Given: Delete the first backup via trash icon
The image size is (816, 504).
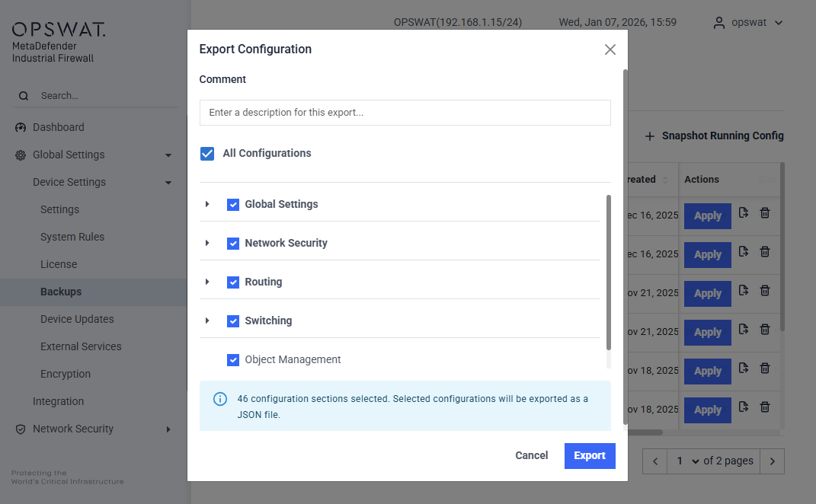Looking at the screenshot, I should tap(765, 213).
